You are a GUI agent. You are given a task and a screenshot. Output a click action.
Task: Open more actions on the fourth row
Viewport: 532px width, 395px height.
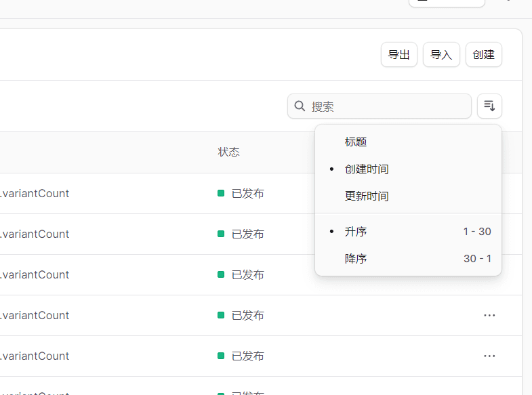click(x=489, y=315)
